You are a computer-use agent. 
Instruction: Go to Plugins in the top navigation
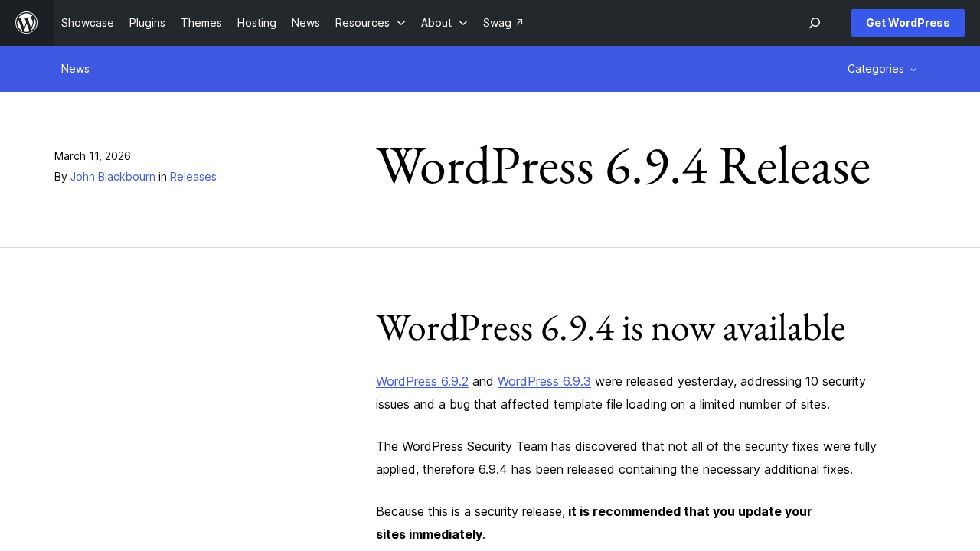[147, 23]
